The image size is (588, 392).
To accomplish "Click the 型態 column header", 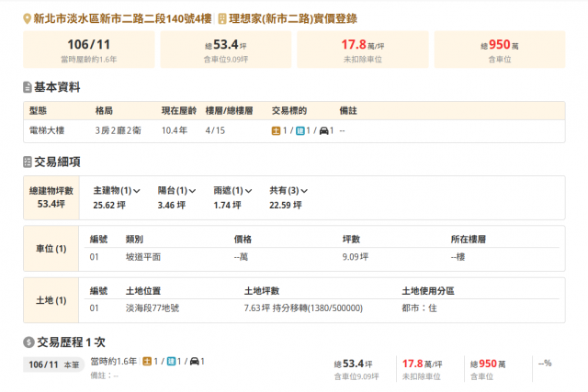I will 38,110.
